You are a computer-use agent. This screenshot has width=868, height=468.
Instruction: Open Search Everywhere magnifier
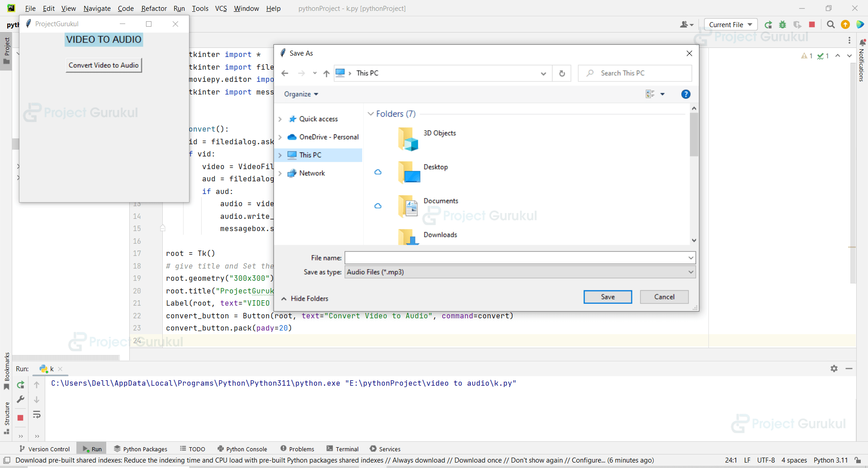830,24
